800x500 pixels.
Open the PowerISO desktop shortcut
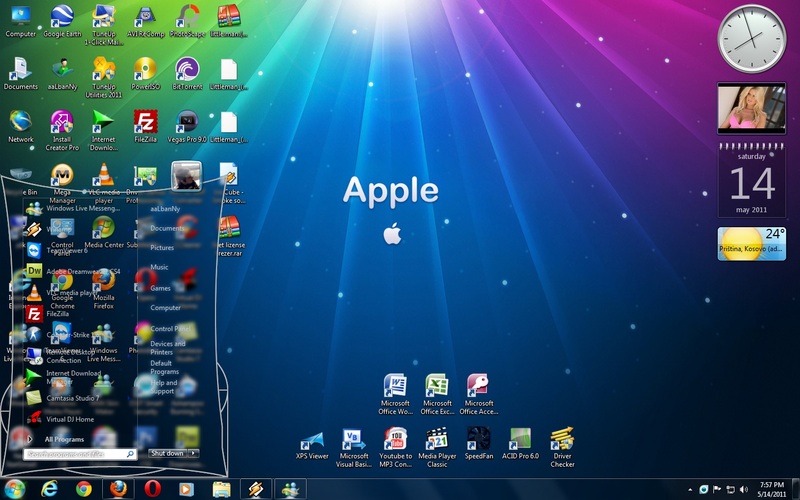[x=145, y=74]
